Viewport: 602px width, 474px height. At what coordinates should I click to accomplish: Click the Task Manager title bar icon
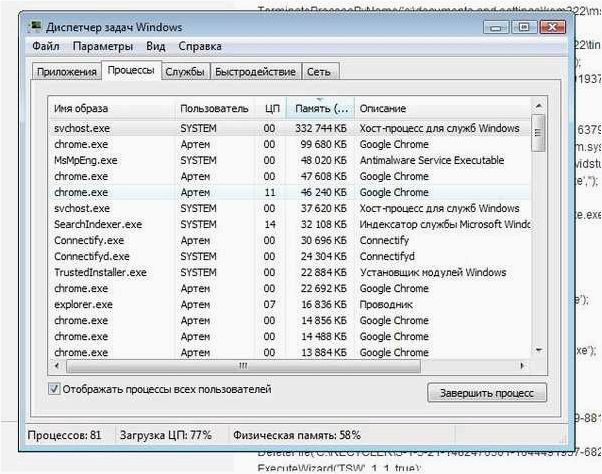(x=34, y=27)
